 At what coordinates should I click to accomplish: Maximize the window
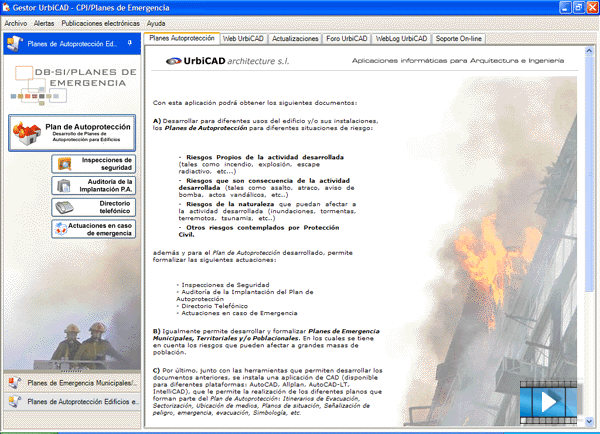[x=579, y=7]
